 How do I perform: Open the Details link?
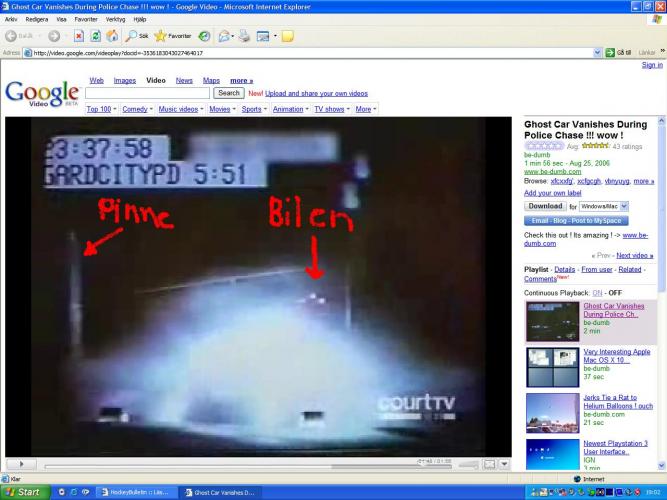(565, 269)
